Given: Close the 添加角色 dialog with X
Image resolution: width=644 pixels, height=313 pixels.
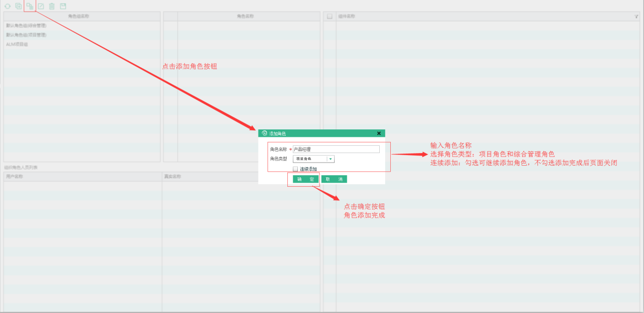Looking at the screenshot, I should [x=379, y=134].
